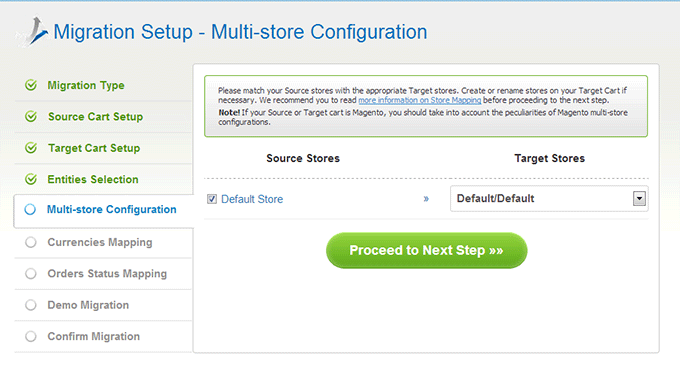Uncheck the Default Store checkbox
The width and height of the screenshot is (680, 381).
coord(212,199)
